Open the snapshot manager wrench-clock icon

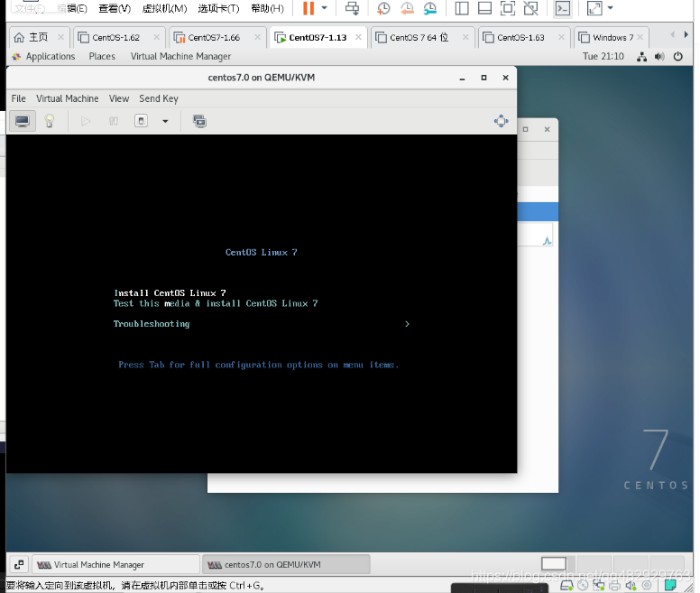[x=430, y=8]
